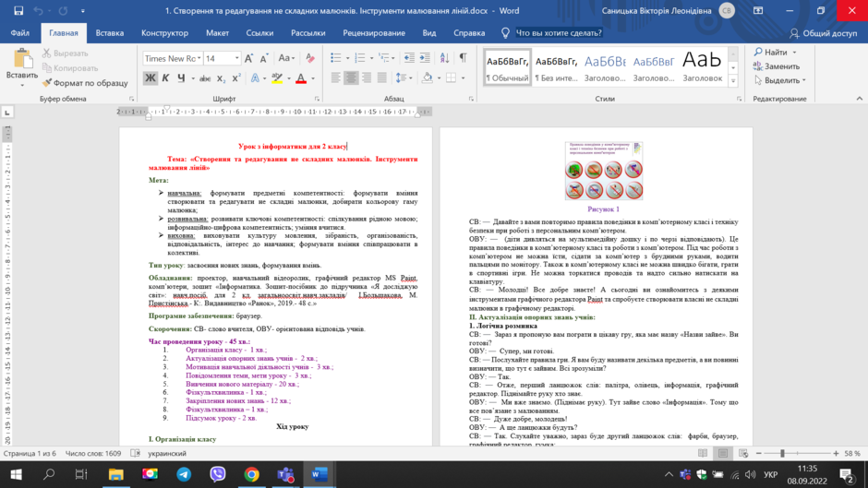868x488 pixels.
Task: Save the document with the floppy disk icon
Action: (18, 10)
